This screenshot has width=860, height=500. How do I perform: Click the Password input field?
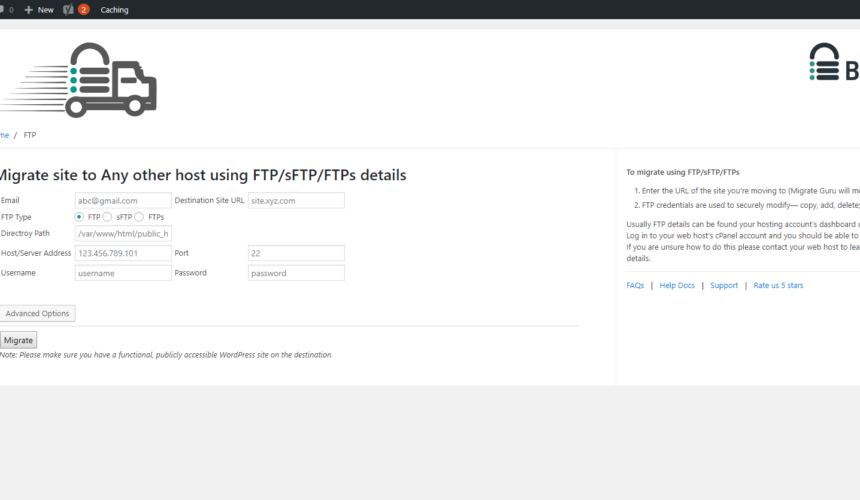[296, 273]
